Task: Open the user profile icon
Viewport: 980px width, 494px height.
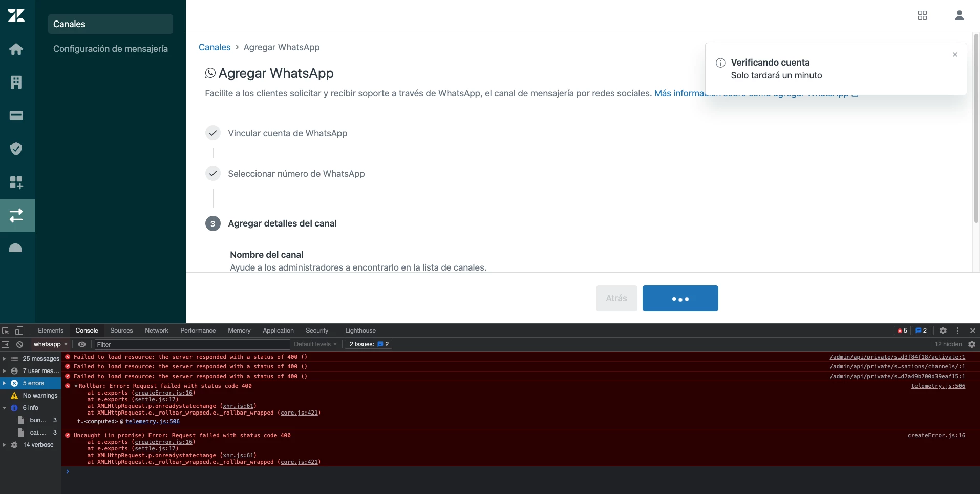Action: (x=960, y=15)
